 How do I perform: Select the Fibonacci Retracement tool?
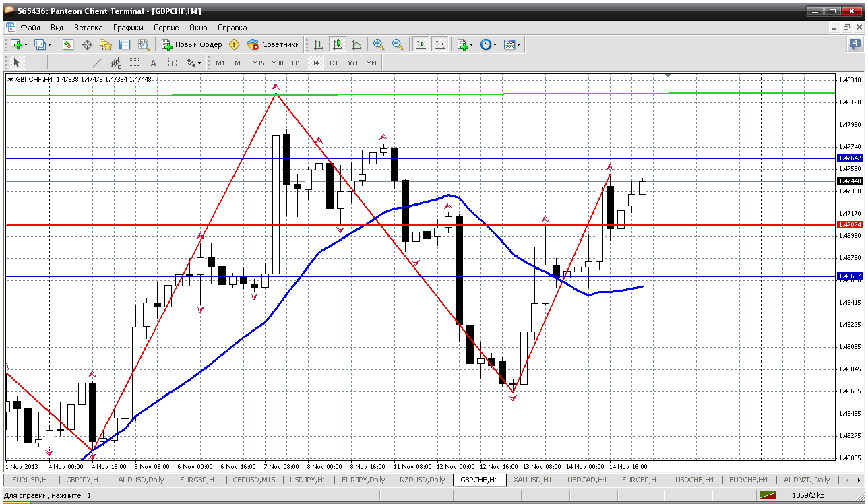(134, 63)
